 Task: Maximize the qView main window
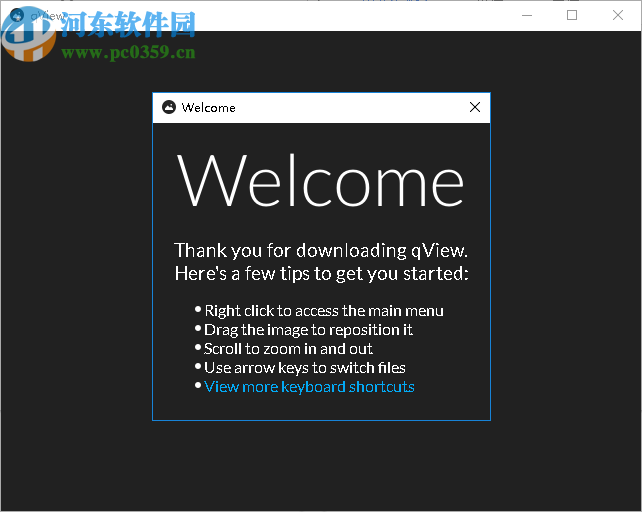pyautogui.click(x=572, y=16)
